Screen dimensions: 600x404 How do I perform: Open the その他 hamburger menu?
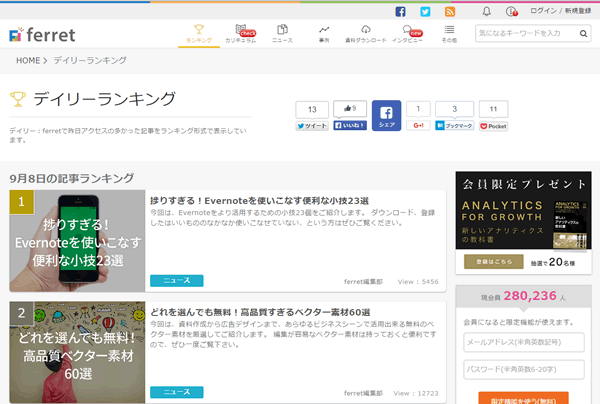point(449,34)
